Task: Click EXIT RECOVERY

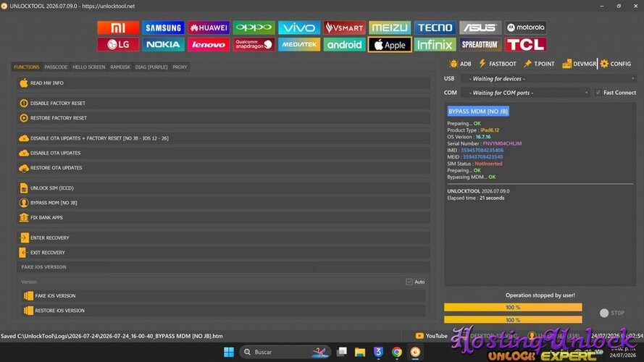Action: 223,253
